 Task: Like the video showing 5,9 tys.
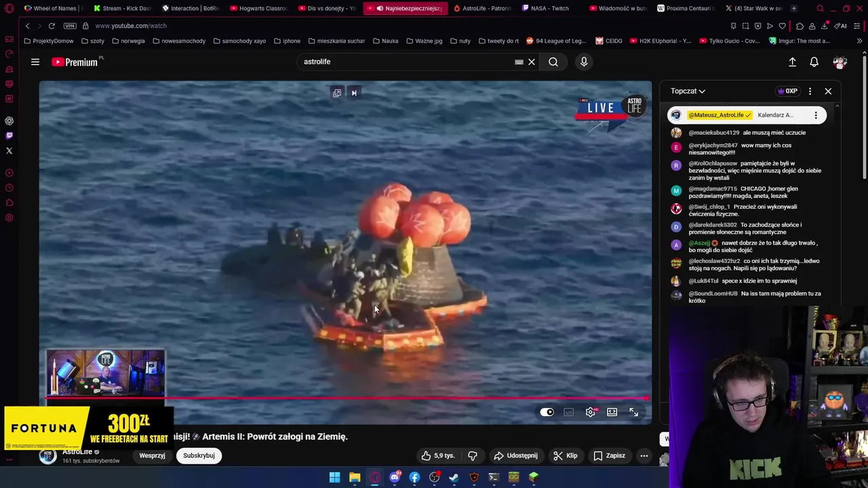[437, 455]
